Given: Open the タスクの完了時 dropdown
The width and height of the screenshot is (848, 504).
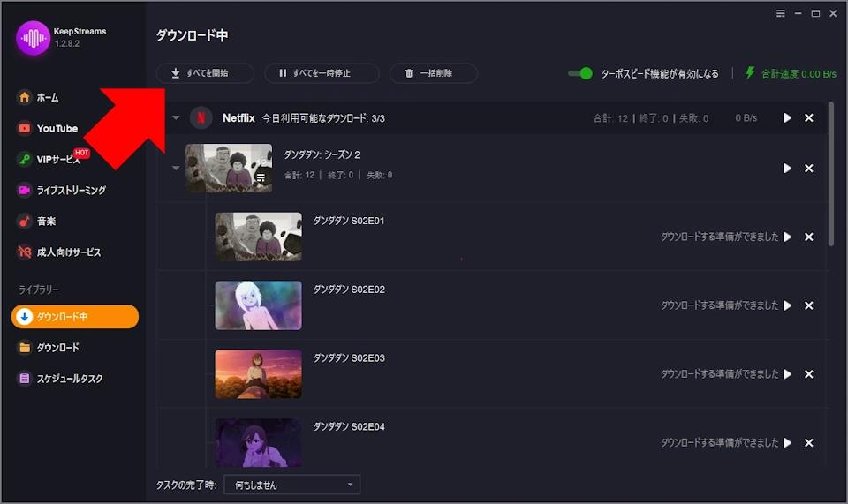Looking at the screenshot, I should click(x=291, y=485).
